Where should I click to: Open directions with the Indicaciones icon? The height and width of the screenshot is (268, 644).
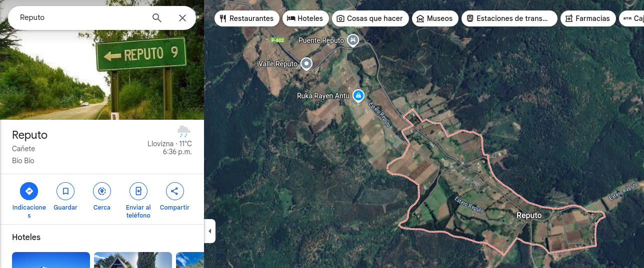tap(29, 191)
